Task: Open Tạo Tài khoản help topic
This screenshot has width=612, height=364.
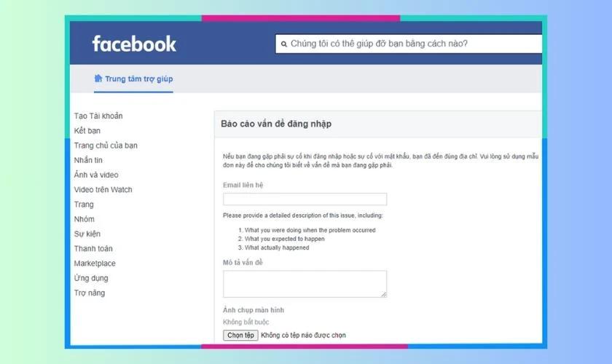Action: click(98, 116)
